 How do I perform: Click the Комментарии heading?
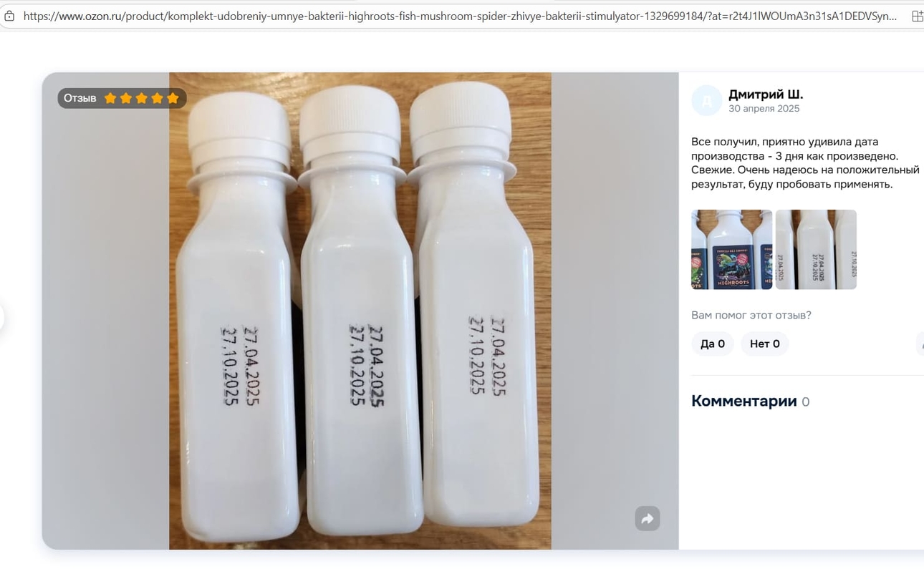(743, 401)
